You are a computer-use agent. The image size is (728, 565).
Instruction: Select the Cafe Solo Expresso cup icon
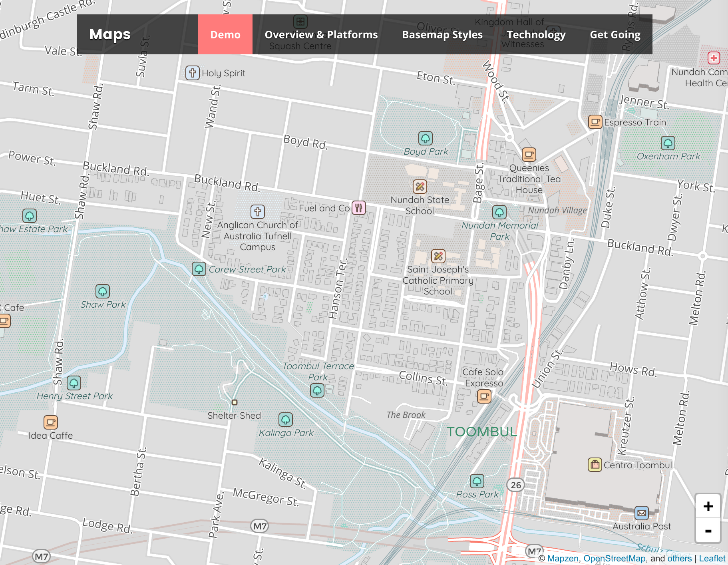(483, 396)
